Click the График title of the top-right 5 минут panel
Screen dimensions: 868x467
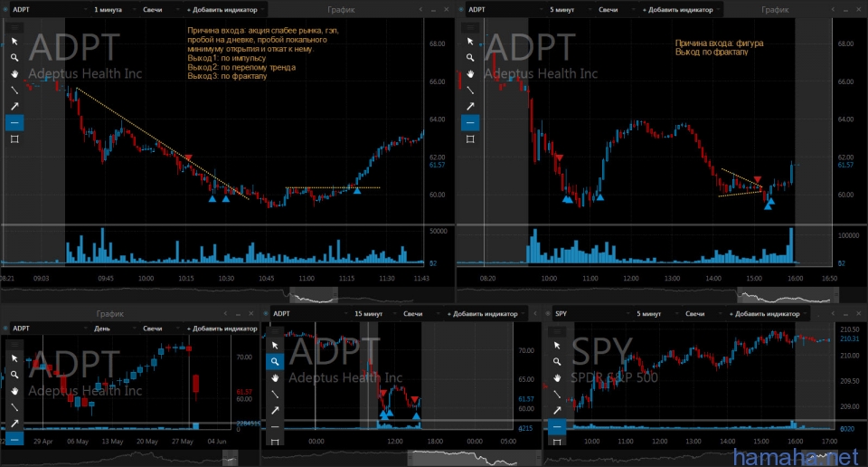(775, 9)
